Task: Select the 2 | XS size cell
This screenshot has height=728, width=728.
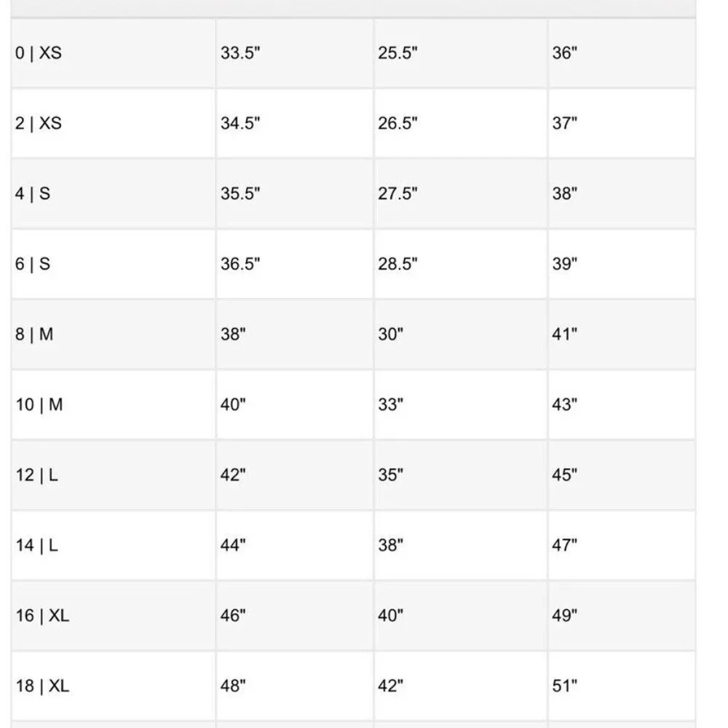Action: point(114,124)
